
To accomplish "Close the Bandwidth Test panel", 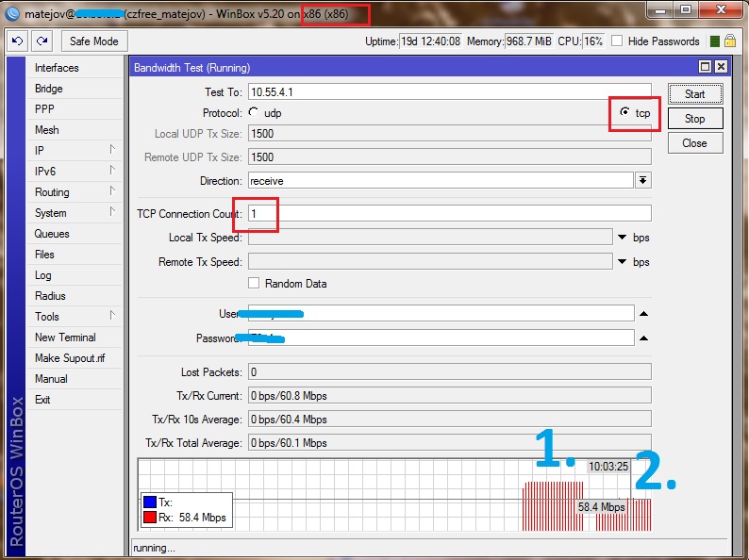I will 722,67.
